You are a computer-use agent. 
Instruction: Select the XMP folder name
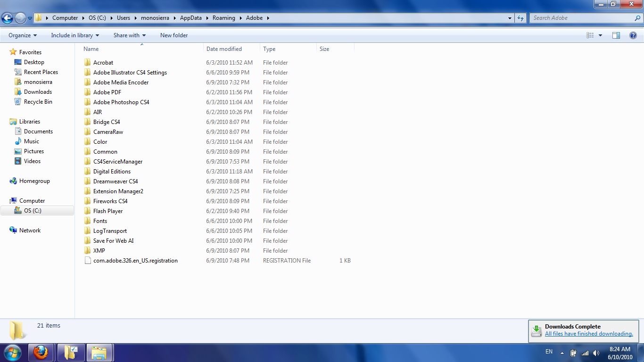[99, 251]
